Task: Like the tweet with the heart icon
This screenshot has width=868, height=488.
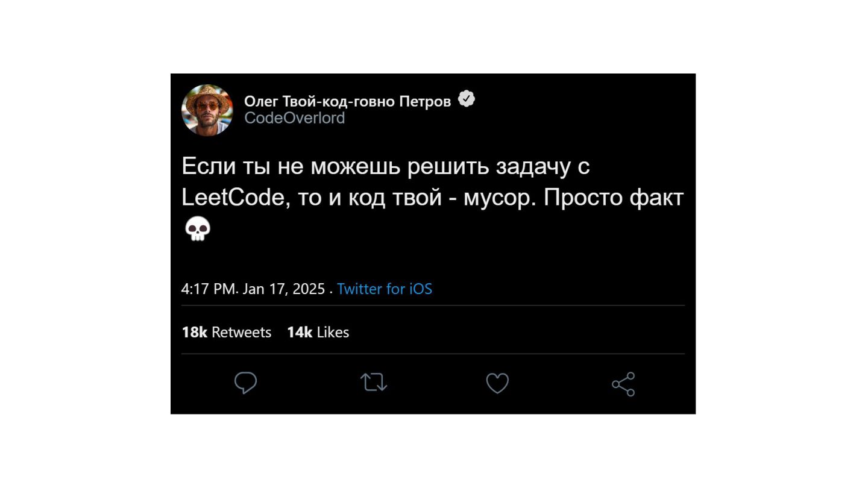Action: coord(497,384)
